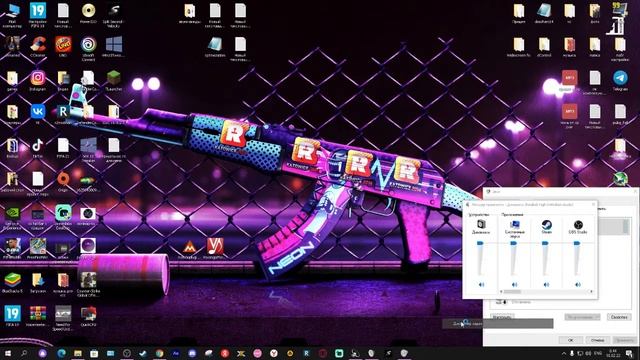Image resolution: width=640 pixels, height=360 pixels.
Task: Open My Computer desktop icon
Action: point(12,15)
